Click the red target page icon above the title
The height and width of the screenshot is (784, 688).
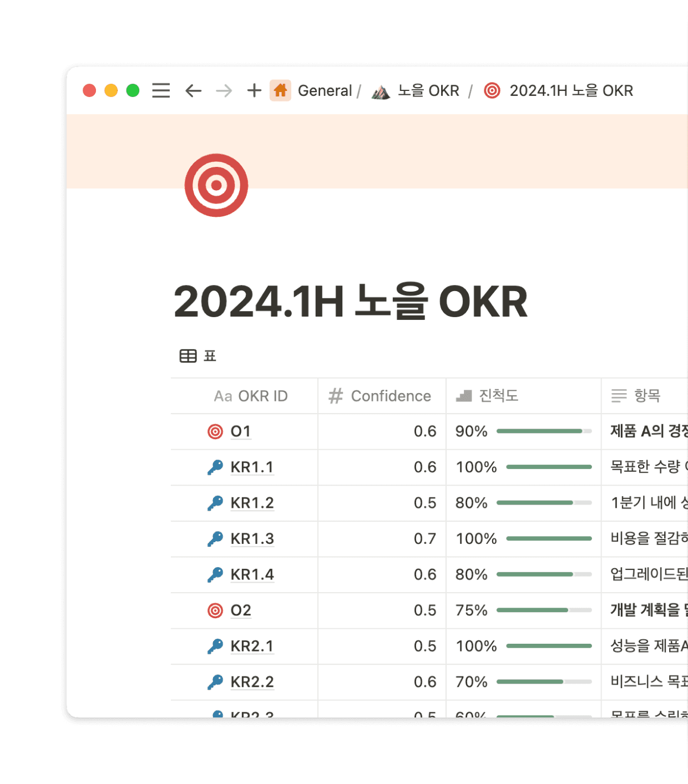point(217,186)
